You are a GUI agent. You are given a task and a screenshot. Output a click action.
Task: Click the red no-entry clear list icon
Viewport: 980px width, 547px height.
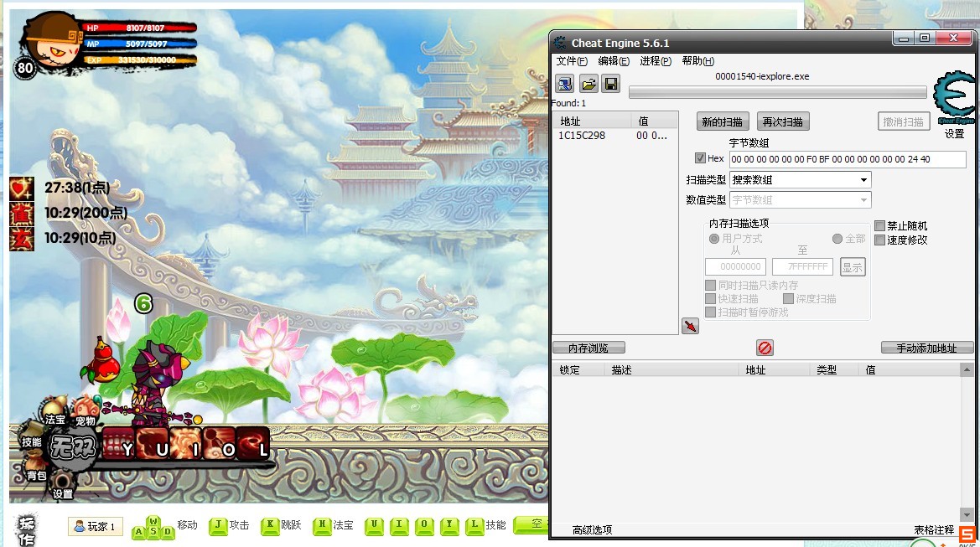coord(765,348)
